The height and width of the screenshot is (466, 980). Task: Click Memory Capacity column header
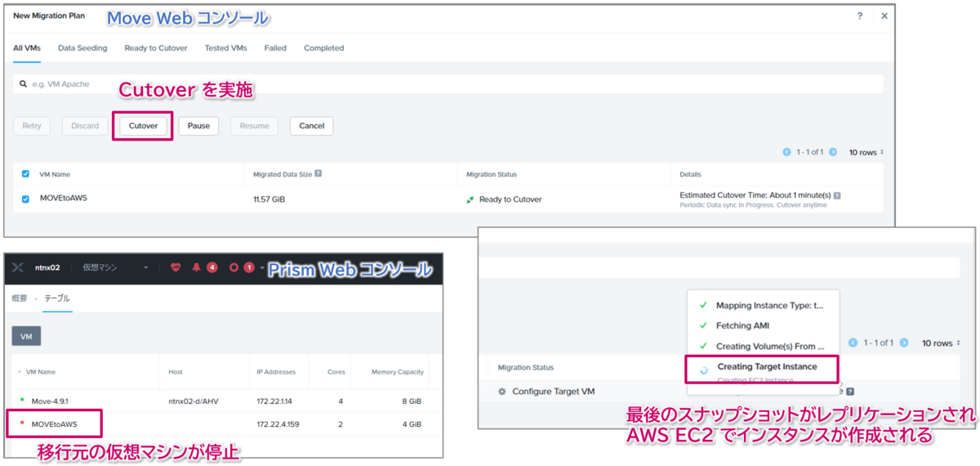pyautogui.click(x=397, y=372)
